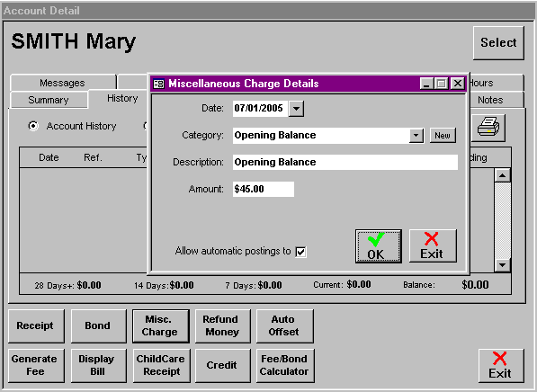Image resolution: width=537 pixels, height=392 pixels.
Task: Click the printer icon button
Action: coord(488,128)
